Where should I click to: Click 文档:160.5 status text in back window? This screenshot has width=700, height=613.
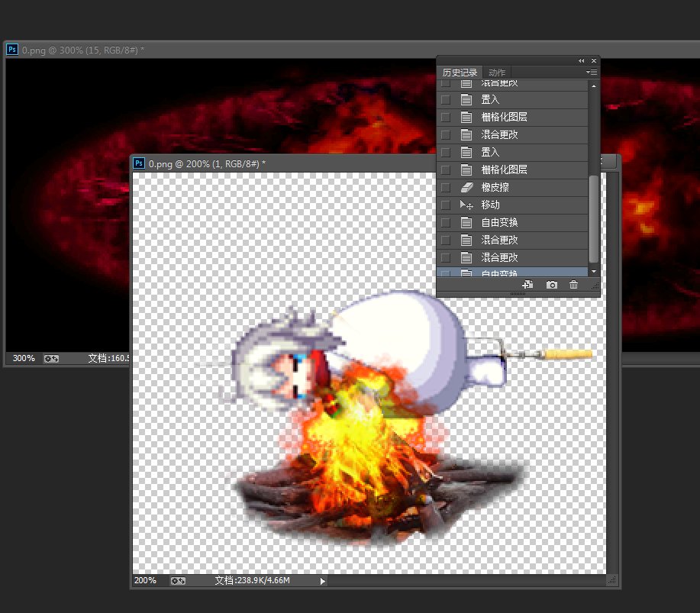click(108, 358)
